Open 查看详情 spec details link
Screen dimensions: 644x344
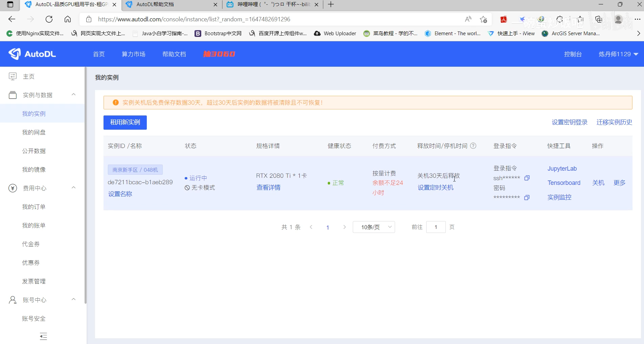tap(269, 188)
